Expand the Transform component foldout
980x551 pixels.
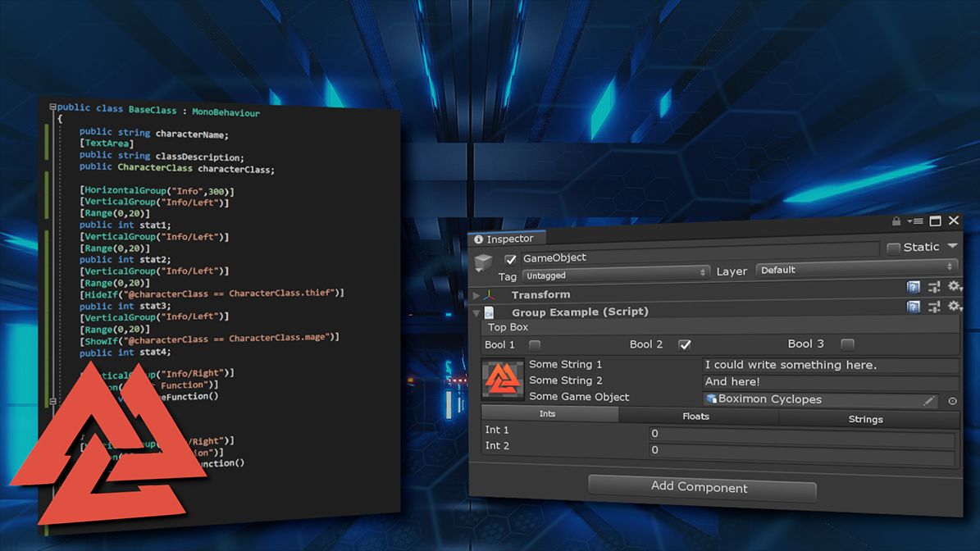pos(477,294)
